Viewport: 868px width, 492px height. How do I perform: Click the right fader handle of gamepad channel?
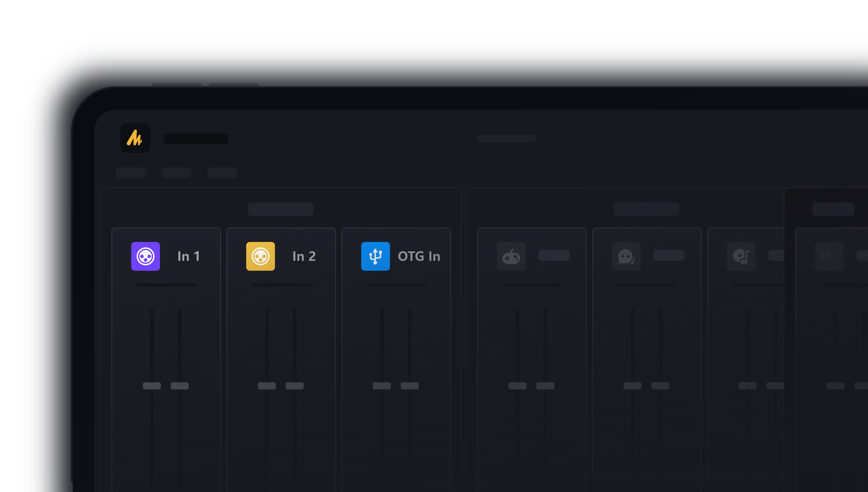(545, 386)
